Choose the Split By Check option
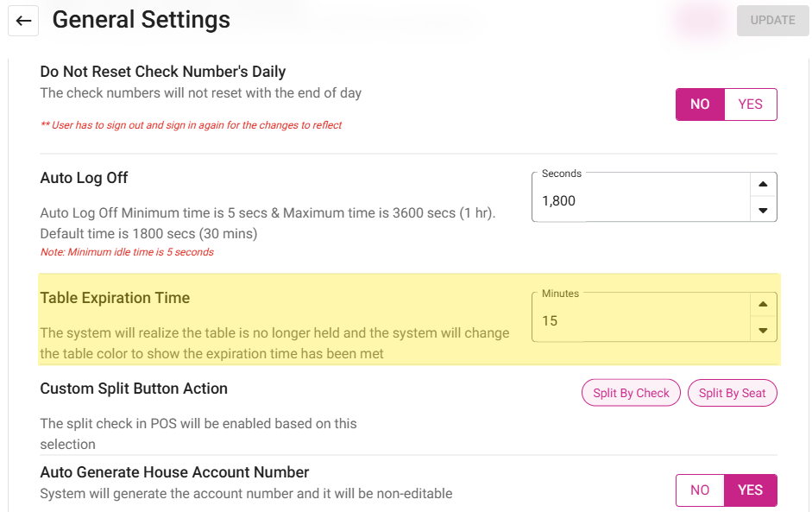 631,393
